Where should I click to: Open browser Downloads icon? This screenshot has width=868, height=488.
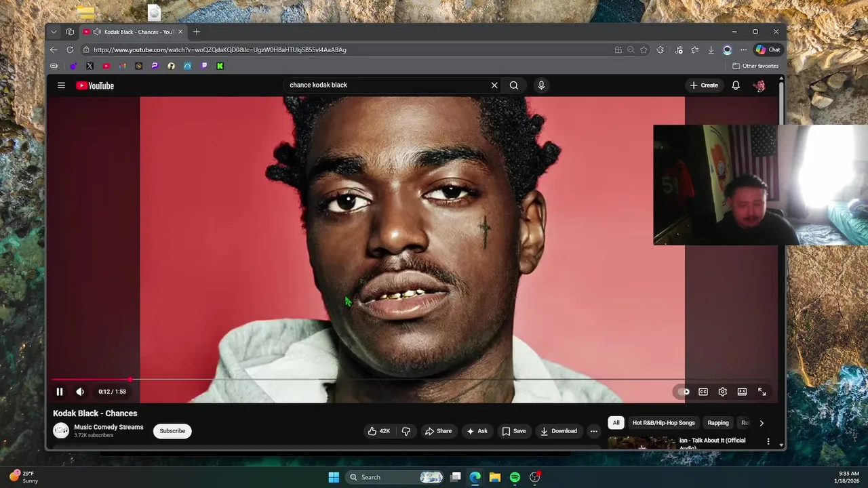click(x=711, y=49)
